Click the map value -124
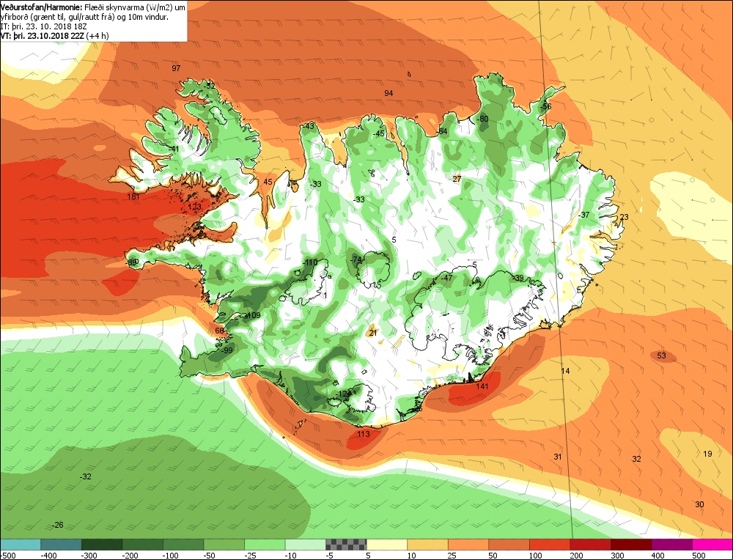 point(342,394)
